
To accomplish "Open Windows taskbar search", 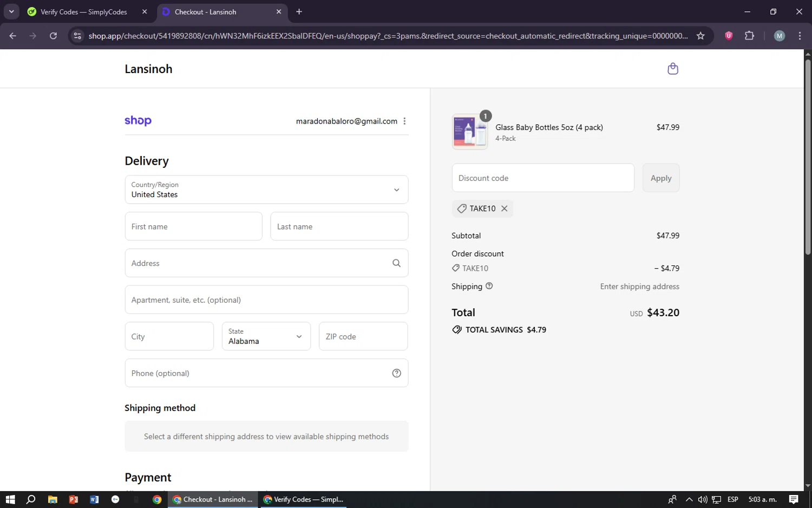I will [31, 499].
